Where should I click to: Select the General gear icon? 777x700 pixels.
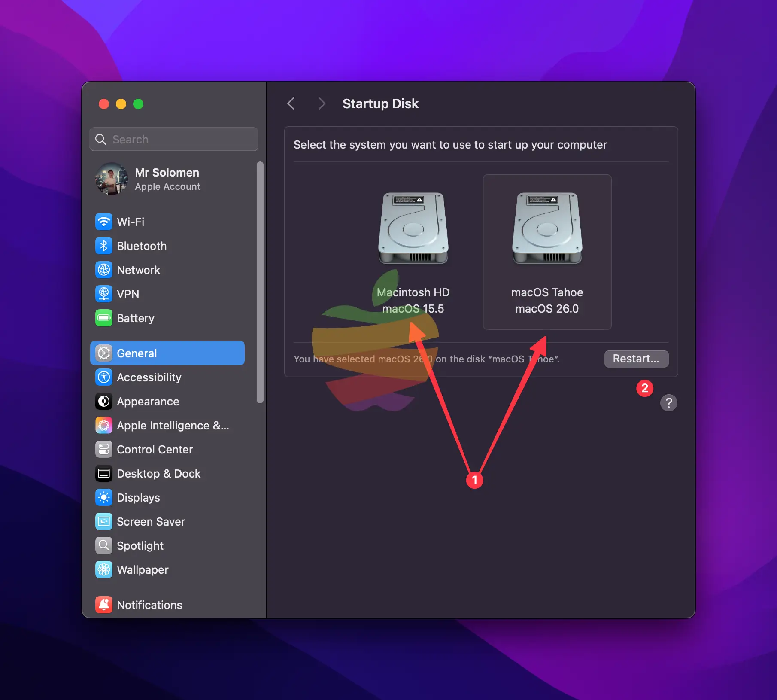pyautogui.click(x=104, y=353)
